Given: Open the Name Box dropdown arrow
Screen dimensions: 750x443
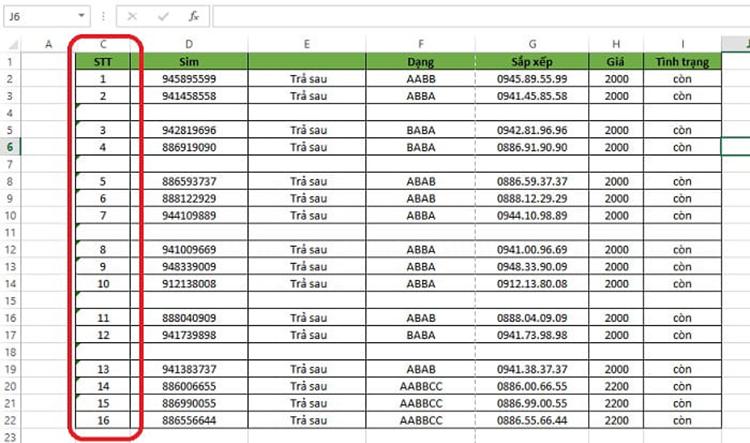Looking at the screenshot, I should 81,16.
